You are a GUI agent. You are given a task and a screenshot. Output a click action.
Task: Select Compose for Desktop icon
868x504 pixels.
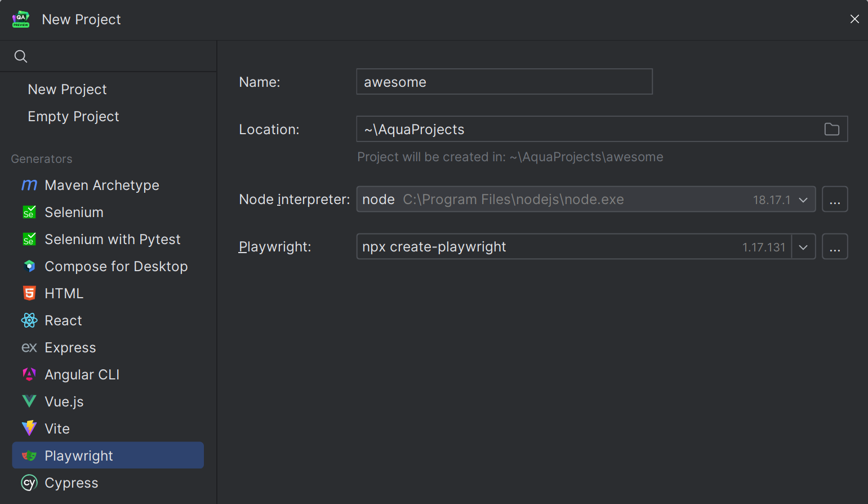click(x=29, y=266)
